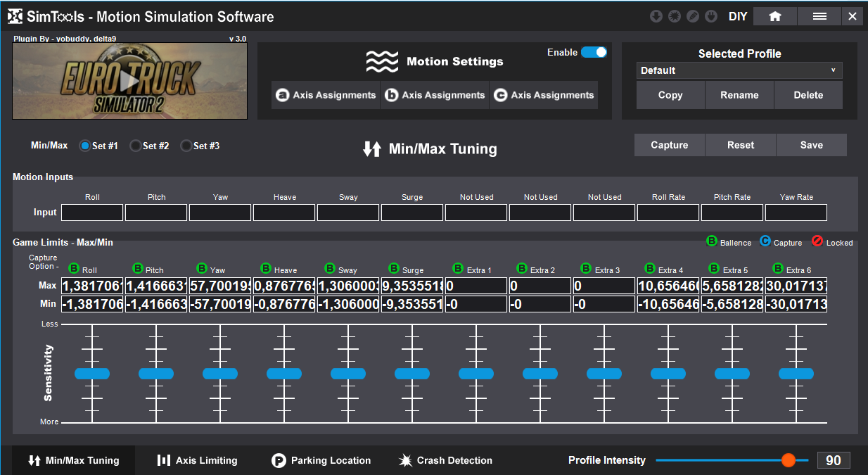Click the down-arrow download icon in title bar
The image size is (868, 475).
656,16
